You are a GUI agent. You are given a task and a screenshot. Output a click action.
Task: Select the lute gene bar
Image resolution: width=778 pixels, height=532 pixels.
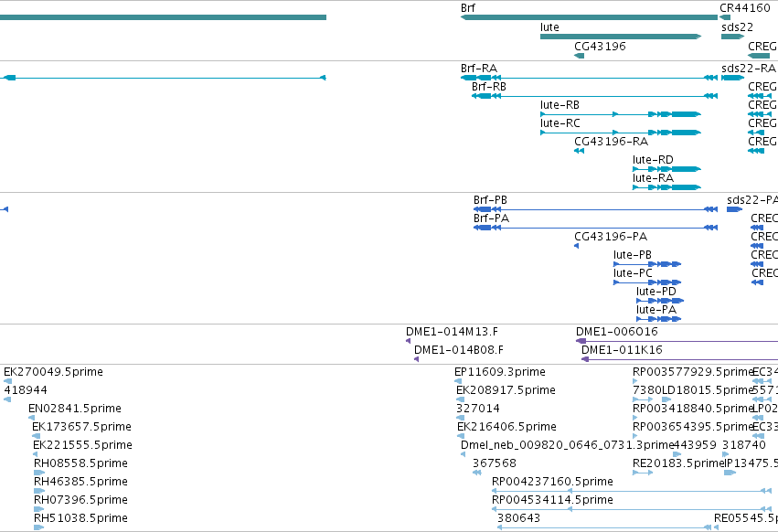621,37
